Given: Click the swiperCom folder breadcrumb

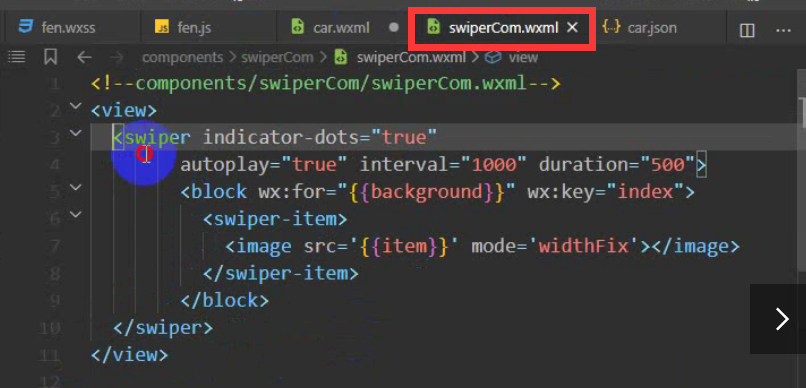Looking at the screenshot, I should pos(277,57).
